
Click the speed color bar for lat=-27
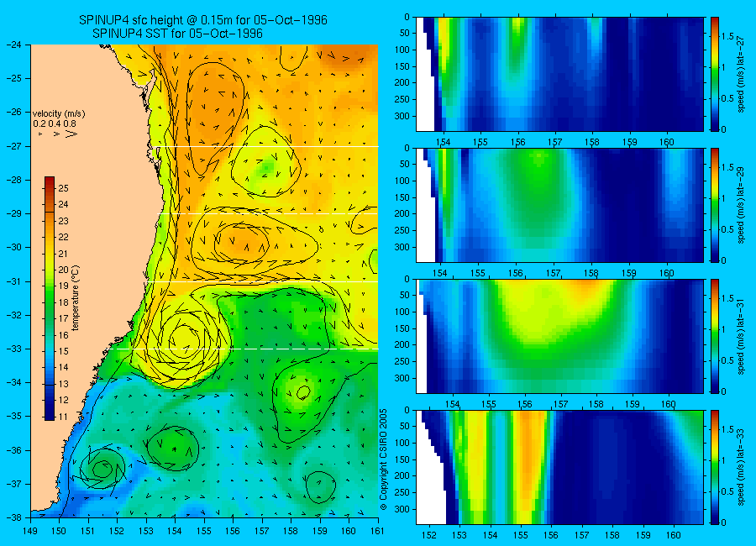point(714,74)
